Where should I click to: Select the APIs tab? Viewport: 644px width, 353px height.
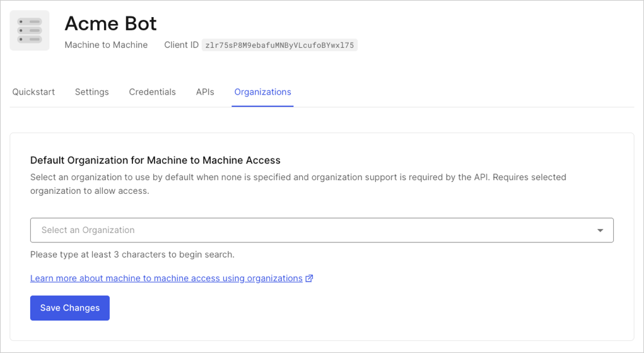[x=205, y=92]
